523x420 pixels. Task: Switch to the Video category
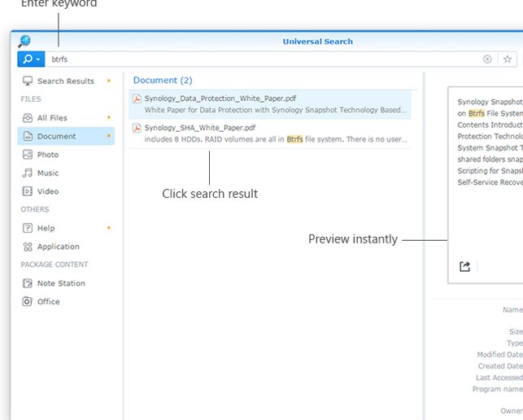66,191
